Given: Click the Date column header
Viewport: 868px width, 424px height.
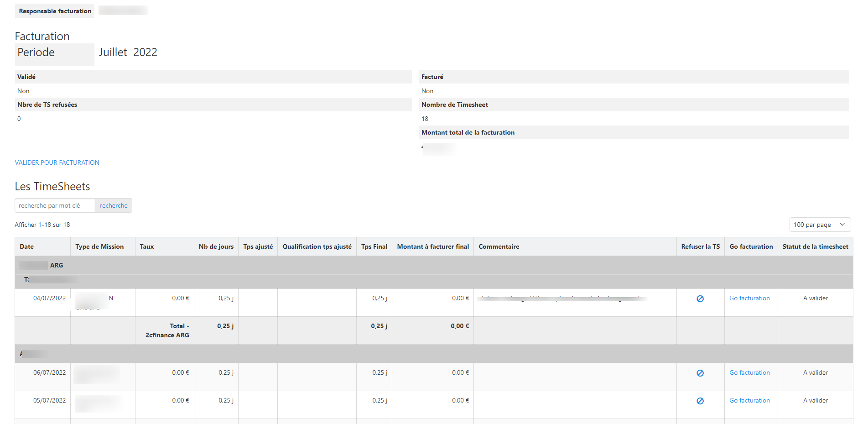Looking at the screenshot, I should [26, 246].
